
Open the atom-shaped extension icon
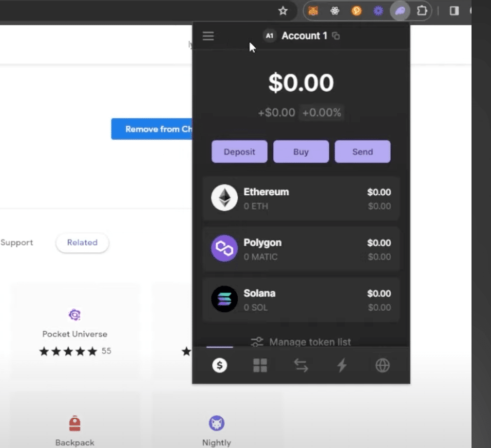[x=335, y=11]
